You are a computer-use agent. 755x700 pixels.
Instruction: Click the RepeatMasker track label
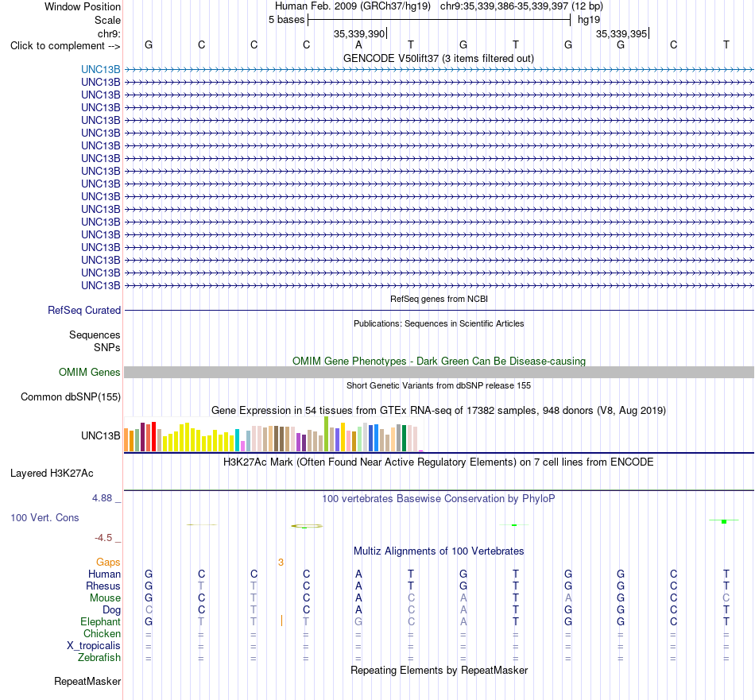87,681
